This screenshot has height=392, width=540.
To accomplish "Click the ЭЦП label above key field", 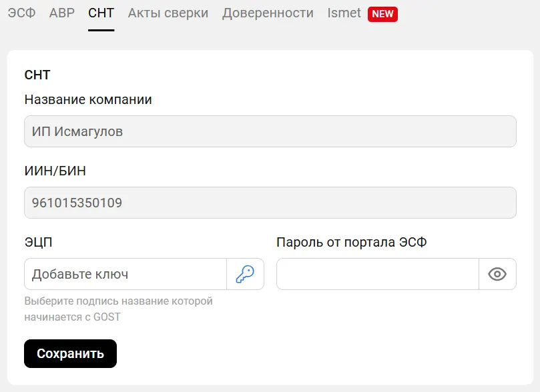I will [38, 243].
